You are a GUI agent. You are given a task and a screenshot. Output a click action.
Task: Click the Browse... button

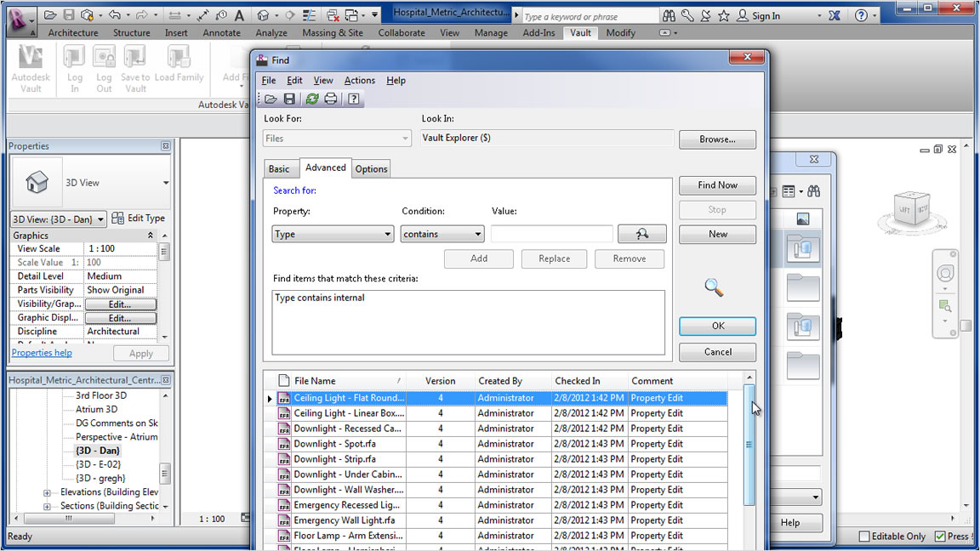pos(717,139)
